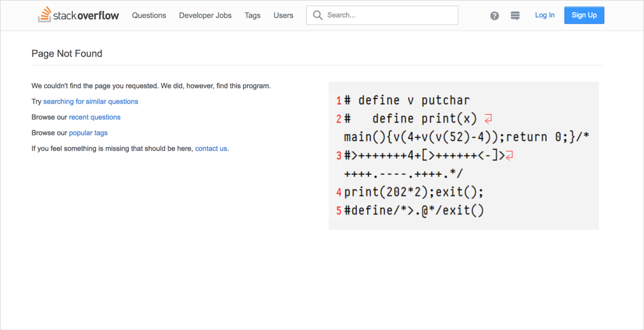Click the magnifying glass search icon
Image resolution: width=644 pixels, height=330 pixels.
click(318, 15)
